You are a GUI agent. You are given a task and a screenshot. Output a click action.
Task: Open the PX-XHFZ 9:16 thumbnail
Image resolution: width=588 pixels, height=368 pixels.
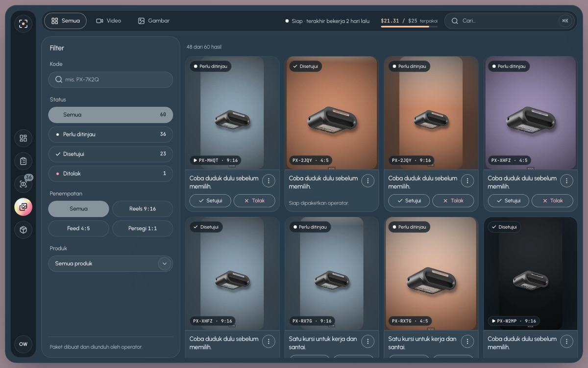(232, 274)
